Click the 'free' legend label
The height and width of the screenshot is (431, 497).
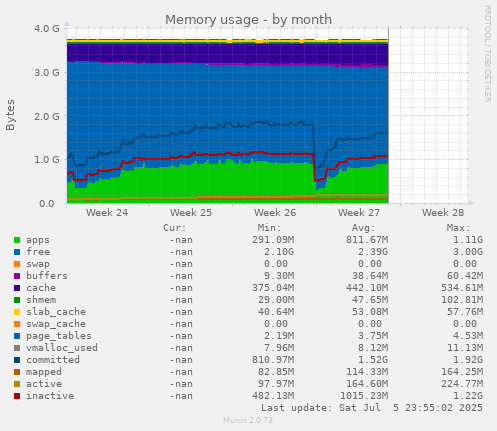[38, 252]
